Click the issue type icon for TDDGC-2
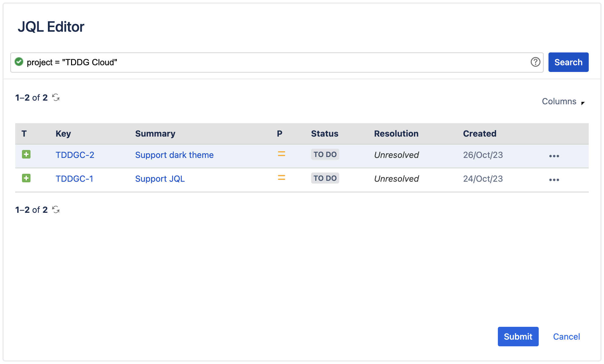Screen dimensions: 604x364 click(x=26, y=155)
